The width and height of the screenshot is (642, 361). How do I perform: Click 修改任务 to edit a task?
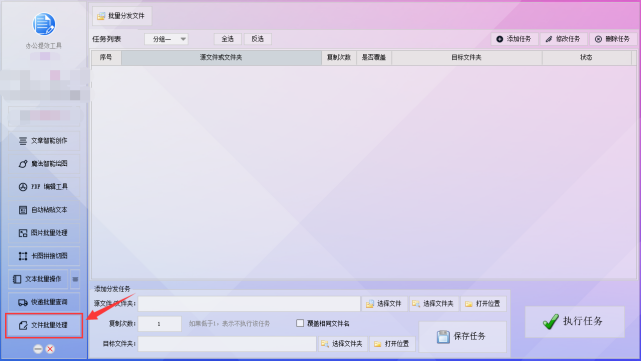563,39
